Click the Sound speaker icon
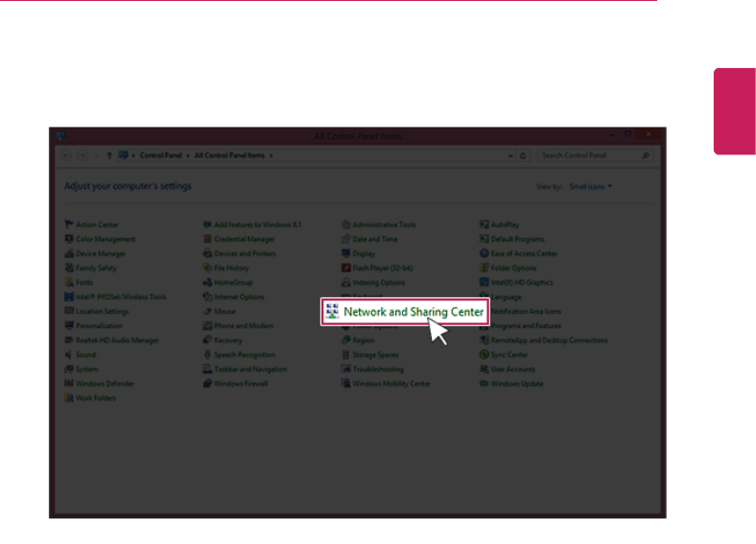The height and width of the screenshot is (544, 756). (x=69, y=354)
